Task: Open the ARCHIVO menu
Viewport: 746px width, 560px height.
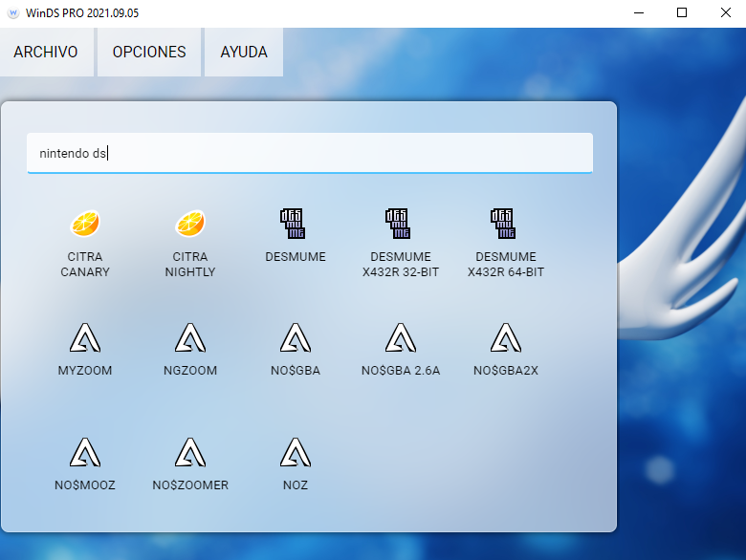Action: (x=46, y=52)
